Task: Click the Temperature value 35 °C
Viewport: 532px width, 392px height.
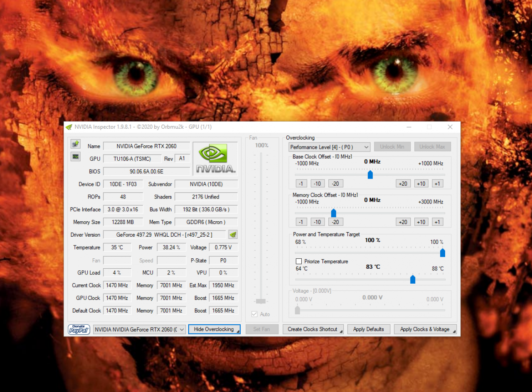Action: click(117, 247)
